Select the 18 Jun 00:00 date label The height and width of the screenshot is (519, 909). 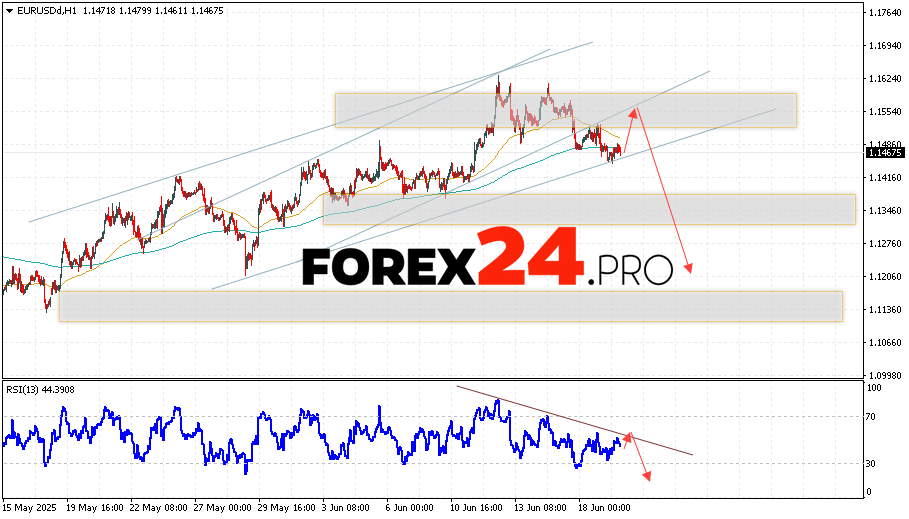click(601, 507)
